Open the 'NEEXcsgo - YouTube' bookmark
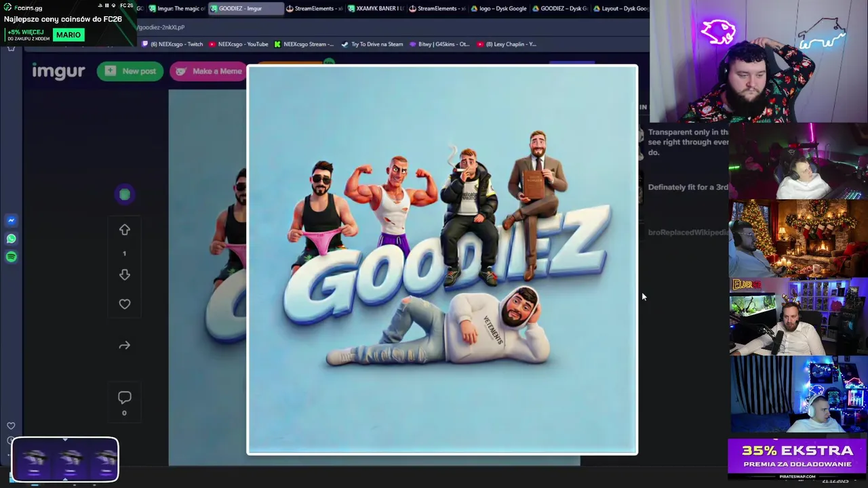Screen dimensions: 868x488 (x=239, y=44)
